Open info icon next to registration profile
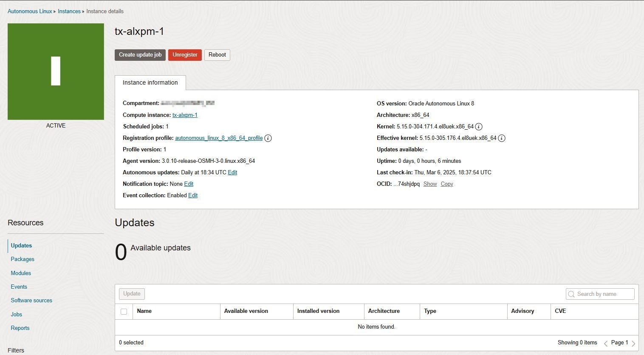This screenshot has width=644, height=355. (x=268, y=138)
